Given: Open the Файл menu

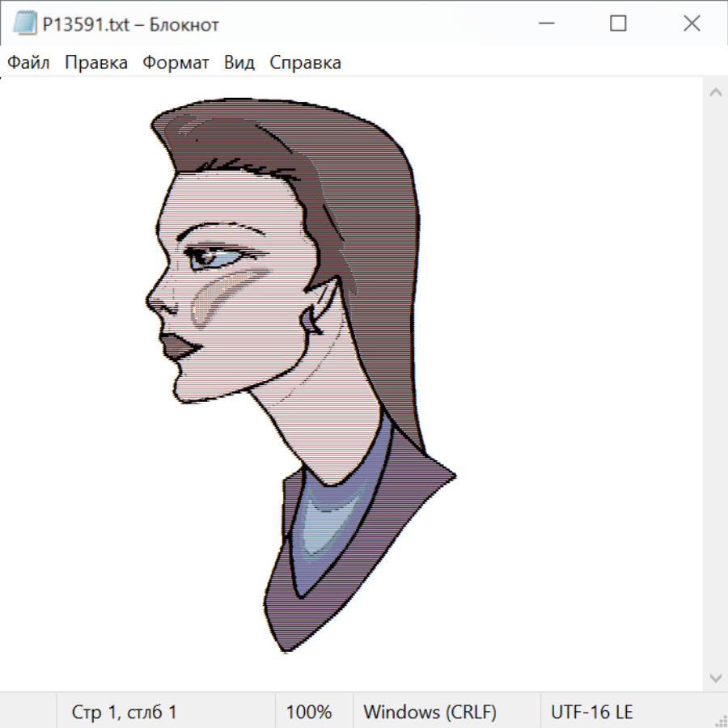Looking at the screenshot, I should pyautogui.click(x=28, y=63).
